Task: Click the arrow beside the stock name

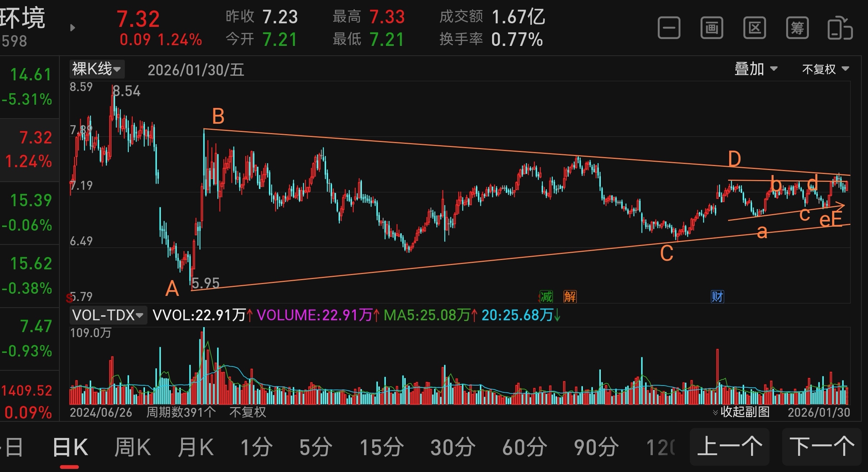Action: (x=73, y=28)
